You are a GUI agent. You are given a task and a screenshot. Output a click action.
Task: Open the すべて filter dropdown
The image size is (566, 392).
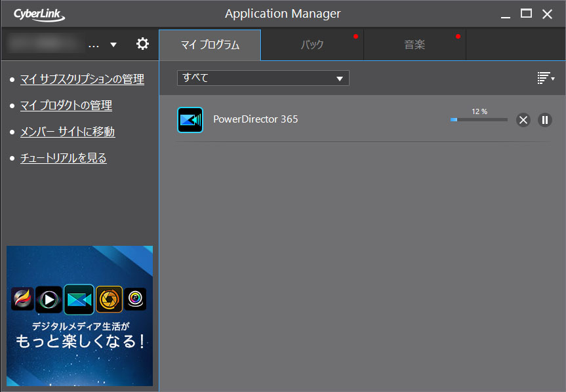pyautogui.click(x=263, y=78)
